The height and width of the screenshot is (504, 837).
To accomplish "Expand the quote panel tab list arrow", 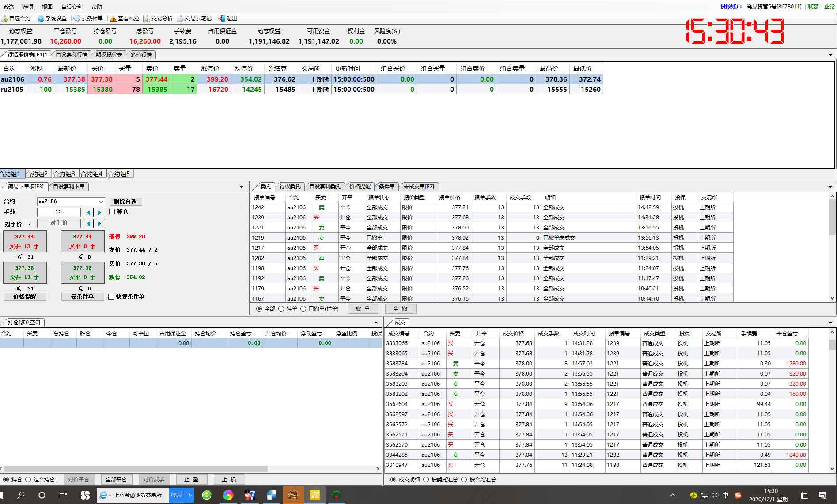I will 830,55.
